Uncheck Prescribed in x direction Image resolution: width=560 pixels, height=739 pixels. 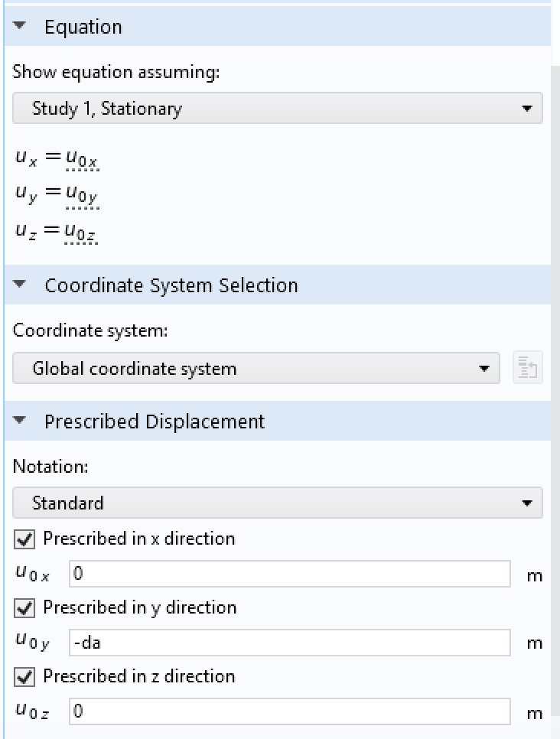[x=24, y=540]
